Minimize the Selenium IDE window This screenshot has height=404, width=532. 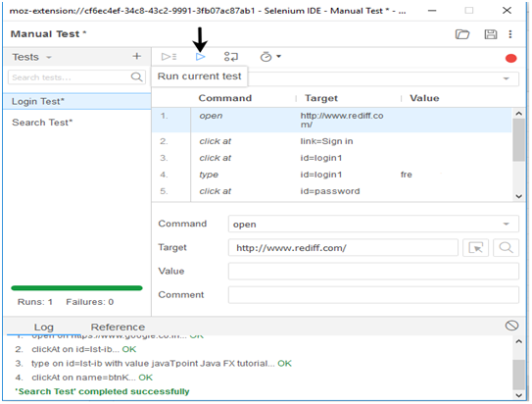point(431,11)
